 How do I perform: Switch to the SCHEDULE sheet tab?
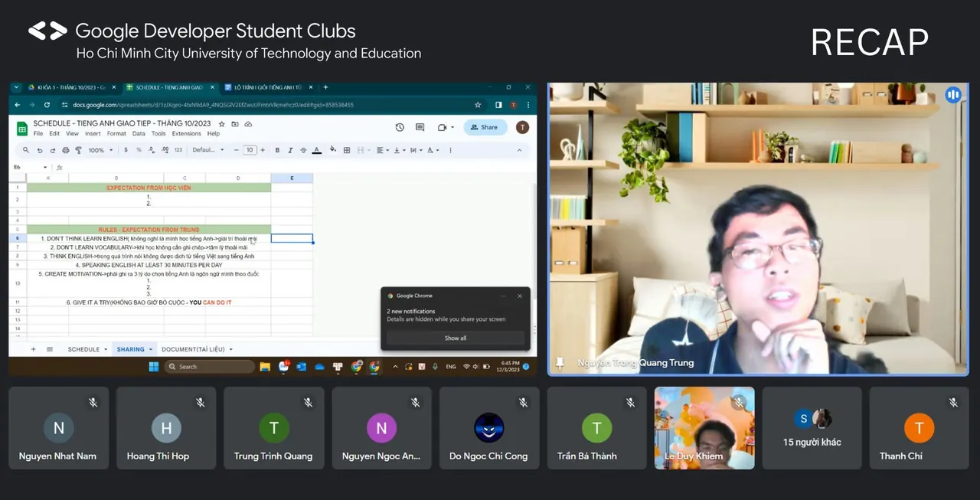click(83, 349)
